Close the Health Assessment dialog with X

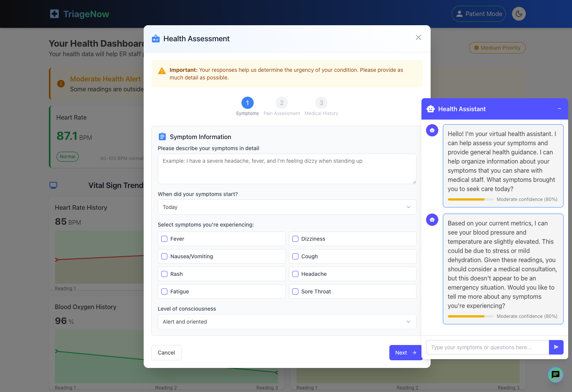point(418,37)
